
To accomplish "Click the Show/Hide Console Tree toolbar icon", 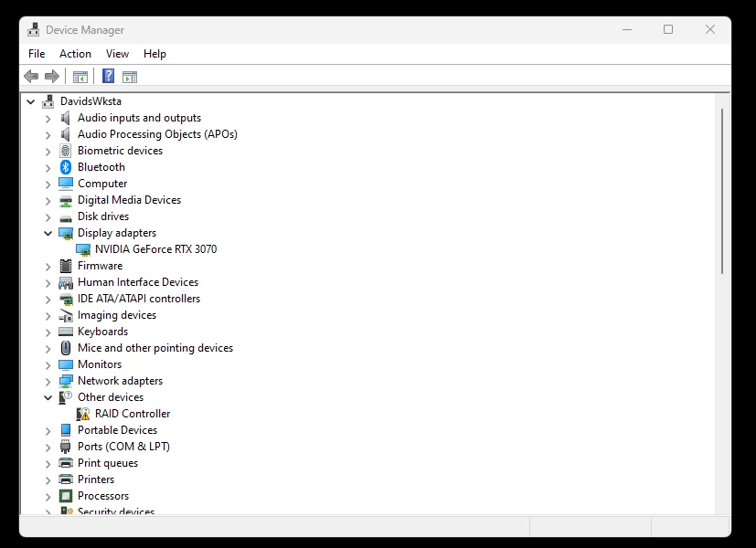I will [x=80, y=77].
